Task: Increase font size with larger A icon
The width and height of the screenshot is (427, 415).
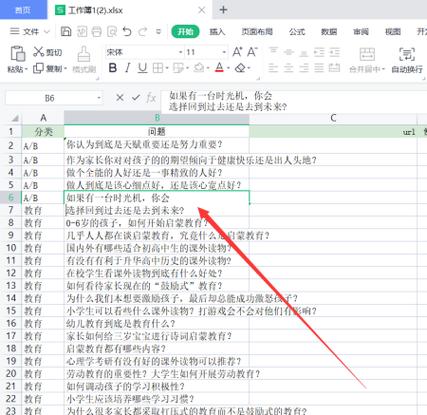Action: pos(237,52)
